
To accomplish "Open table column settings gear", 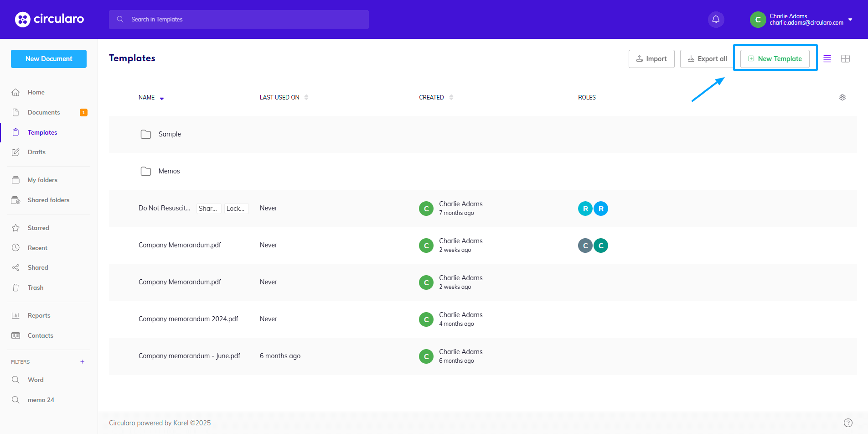I will (842, 97).
